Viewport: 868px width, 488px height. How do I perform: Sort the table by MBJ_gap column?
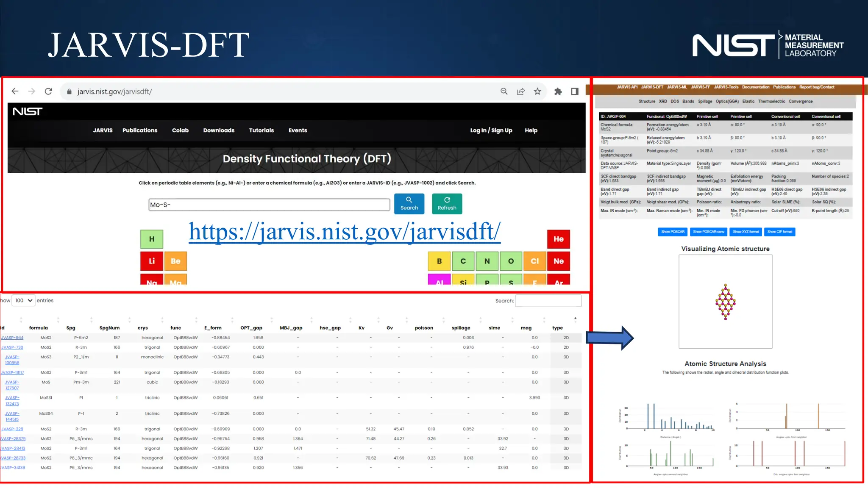291,327
